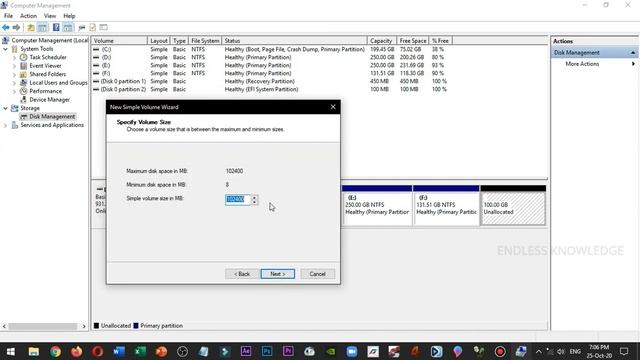Collapse the Disk Management actions section arrow

[633, 53]
